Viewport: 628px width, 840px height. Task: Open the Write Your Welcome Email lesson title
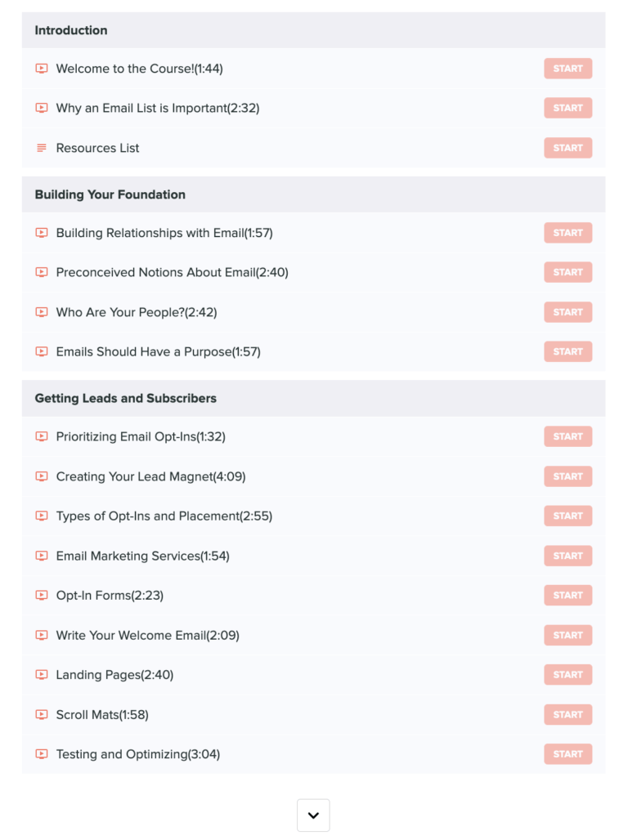(147, 636)
